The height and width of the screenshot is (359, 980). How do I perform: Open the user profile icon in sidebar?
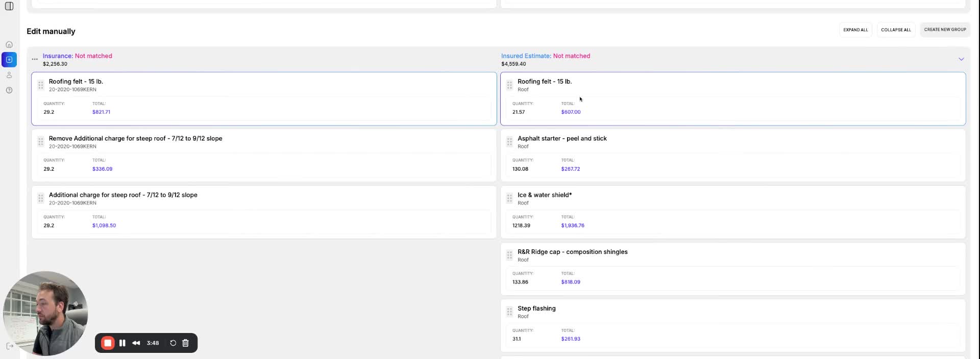pyautogui.click(x=9, y=75)
